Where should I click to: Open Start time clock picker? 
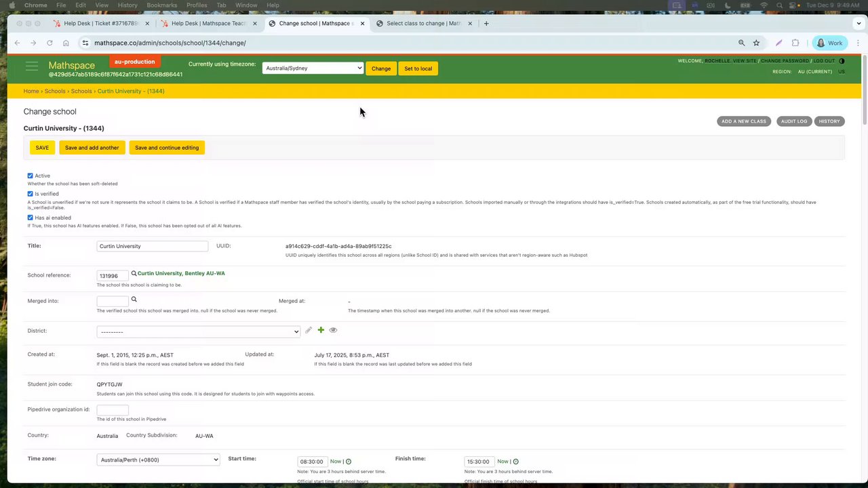coord(349,462)
